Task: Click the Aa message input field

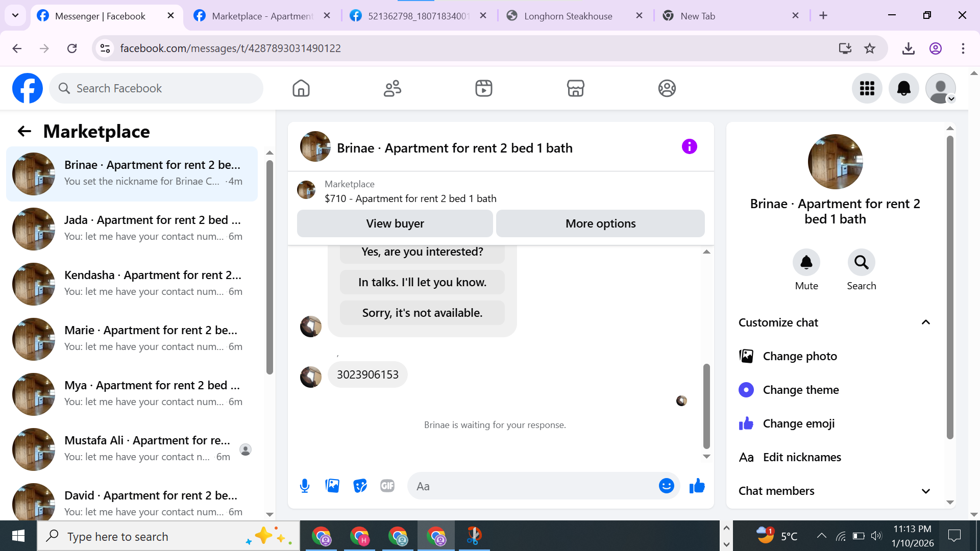Action: 531,486
